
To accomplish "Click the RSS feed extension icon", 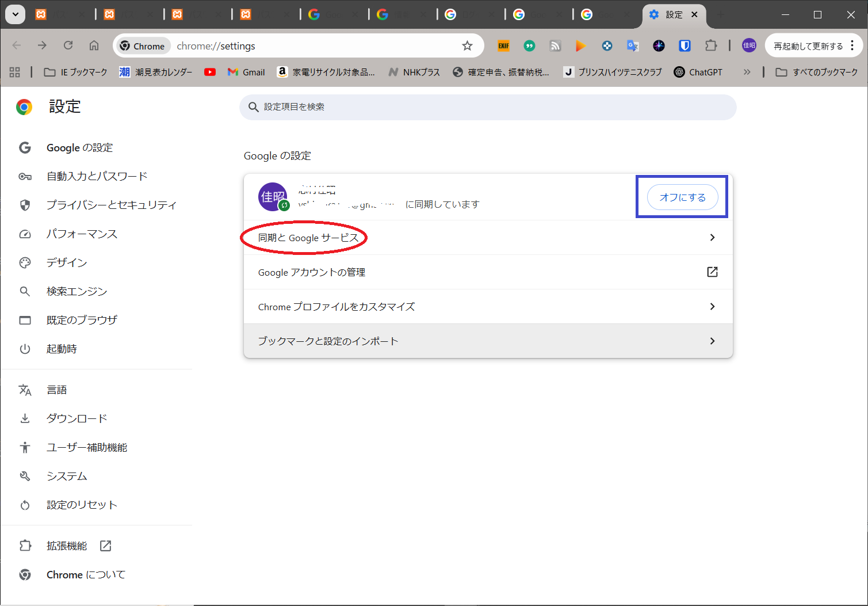I will pyautogui.click(x=555, y=46).
